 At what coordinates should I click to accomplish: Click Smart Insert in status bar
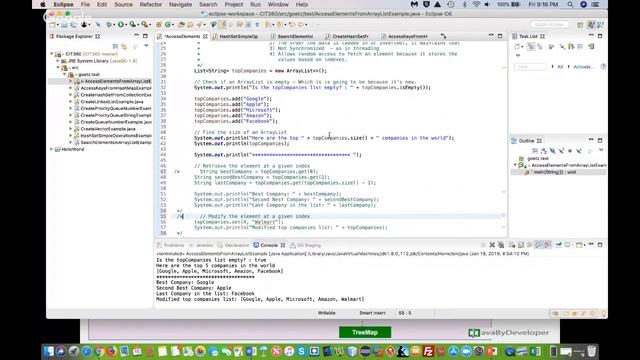click(x=372, y=313)
